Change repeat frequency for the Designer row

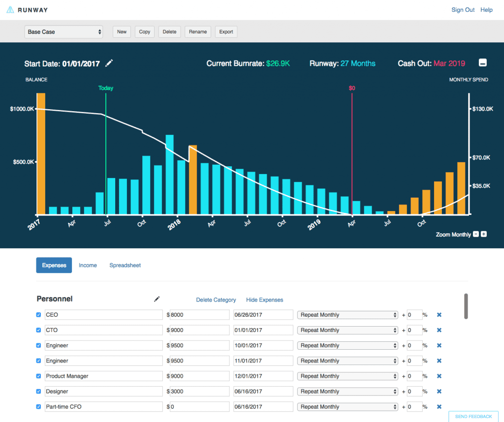tap(347, 391)
